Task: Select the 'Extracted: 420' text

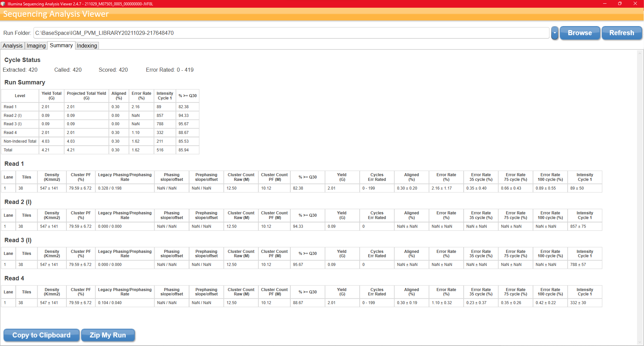Action: pyautogui.click(x=20, y=70)
